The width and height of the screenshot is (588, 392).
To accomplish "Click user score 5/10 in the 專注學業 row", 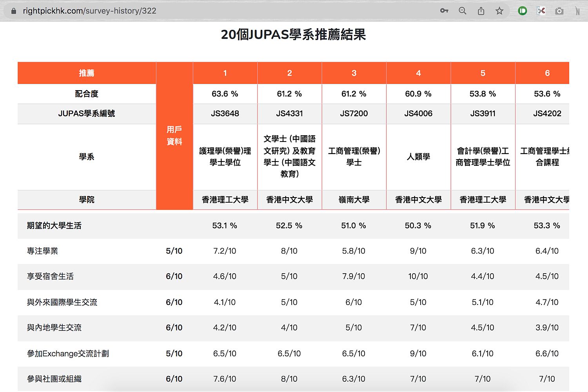I will tap(174, 251).
